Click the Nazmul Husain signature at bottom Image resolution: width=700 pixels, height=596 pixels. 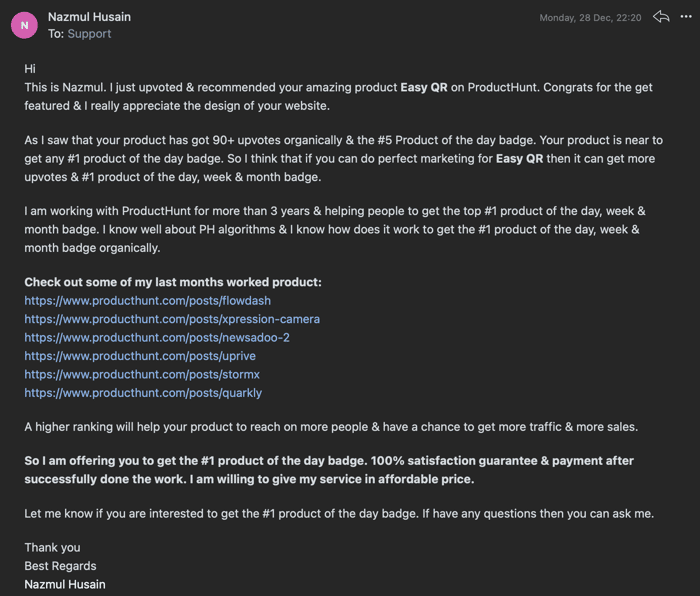tap(65, 584)
